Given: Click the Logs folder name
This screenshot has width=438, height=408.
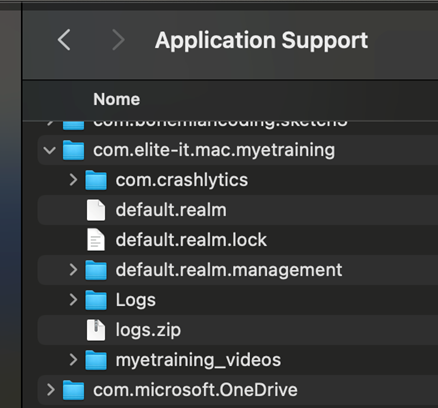Looking at the screenshot, I should click(x=136, y=300).
